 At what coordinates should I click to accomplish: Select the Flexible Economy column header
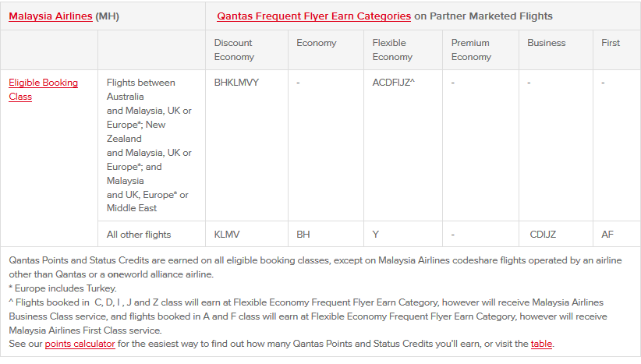(392, 50)
